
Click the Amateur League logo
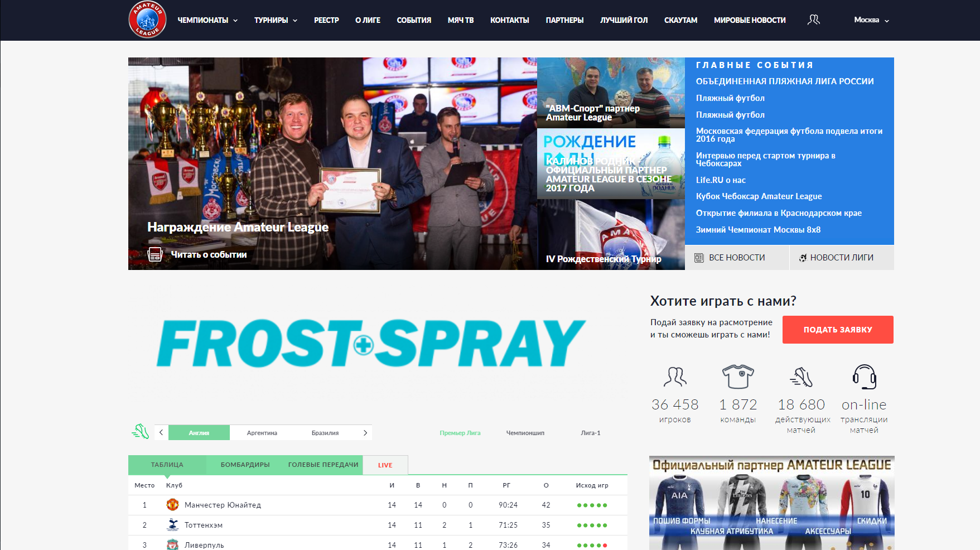pyautogui.click(x=147, y=20)
